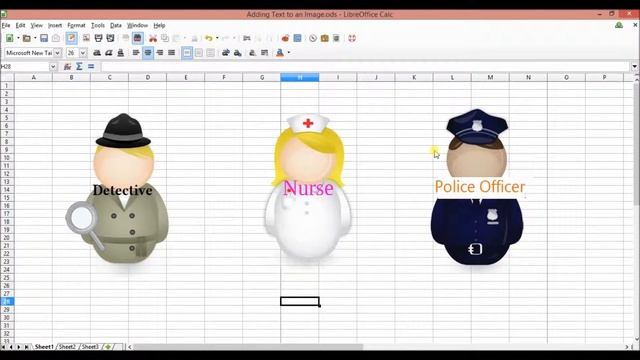Click the Undo arrow icon

209,38
